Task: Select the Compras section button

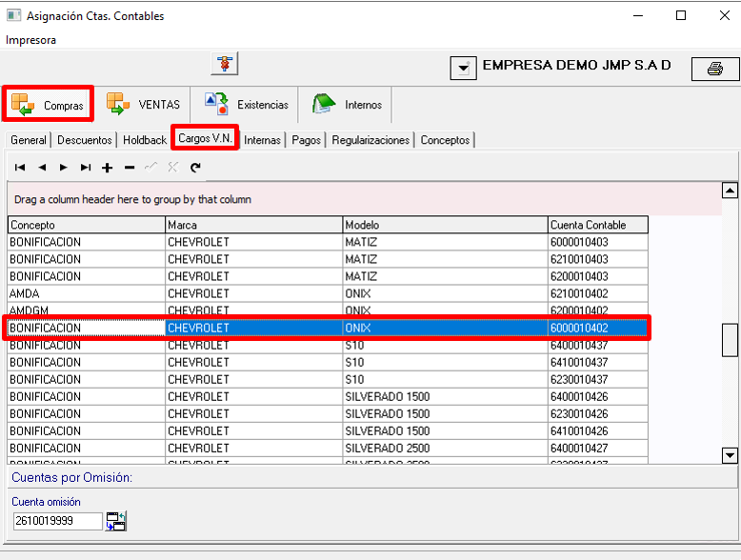Action: coord(48,104)
